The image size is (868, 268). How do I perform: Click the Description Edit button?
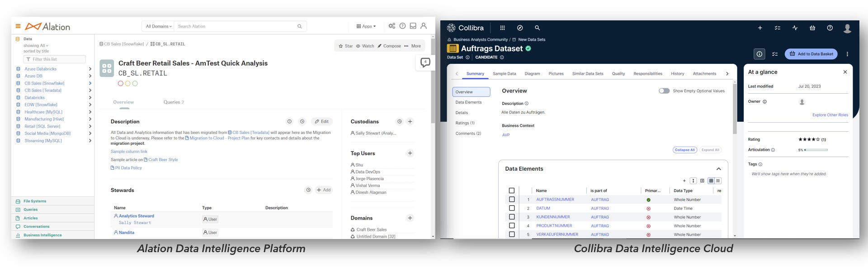coord(322,121)
